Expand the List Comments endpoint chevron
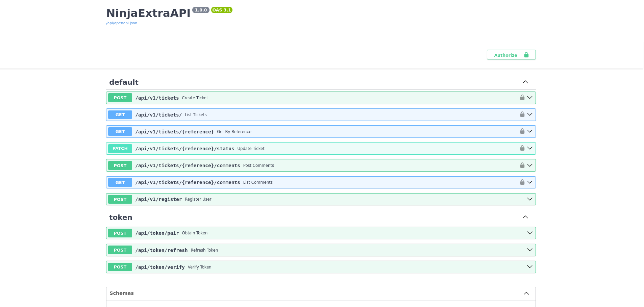 tap(530, 182)
